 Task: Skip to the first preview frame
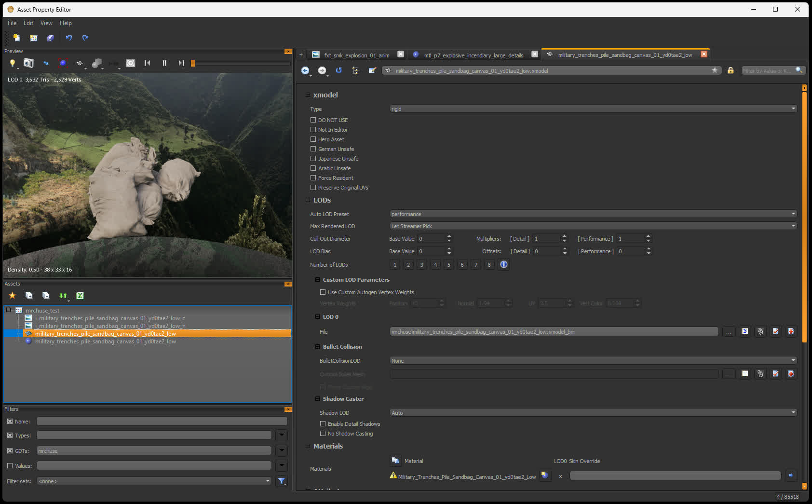click(x=148, y=63)
